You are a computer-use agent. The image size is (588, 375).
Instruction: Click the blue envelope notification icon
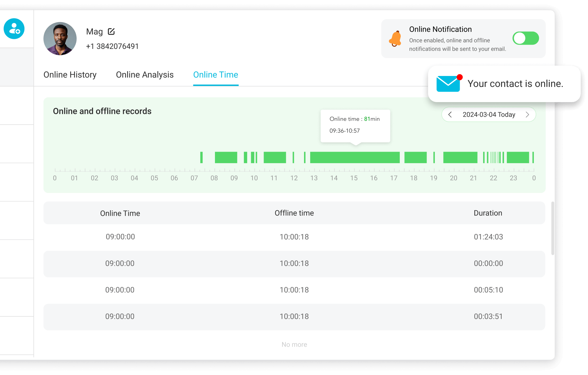point(449,83)
